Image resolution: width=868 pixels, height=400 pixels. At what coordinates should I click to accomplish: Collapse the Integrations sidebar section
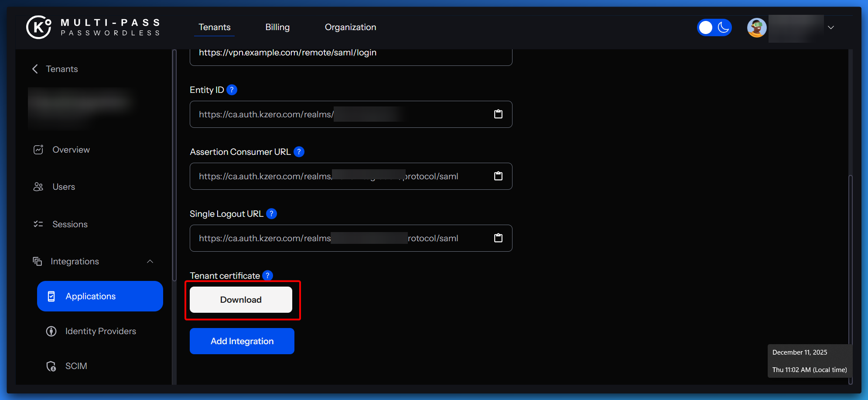point(150,261)
